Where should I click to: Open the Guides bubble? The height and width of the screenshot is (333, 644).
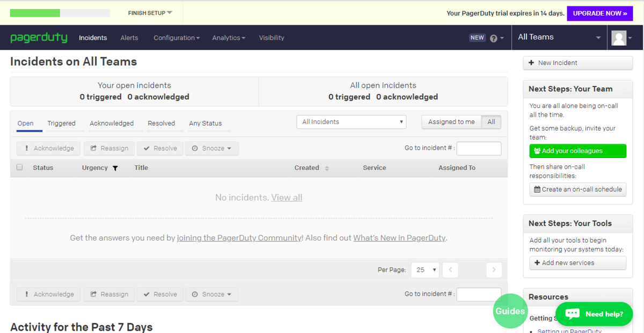click(x=510, y=311)
